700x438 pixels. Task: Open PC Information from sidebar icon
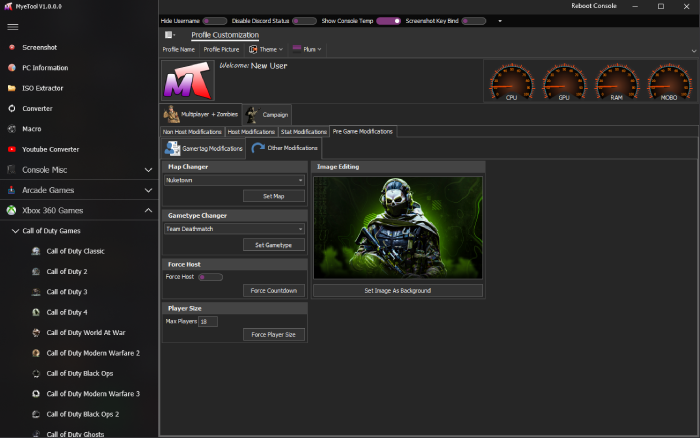tap(12, 68)
